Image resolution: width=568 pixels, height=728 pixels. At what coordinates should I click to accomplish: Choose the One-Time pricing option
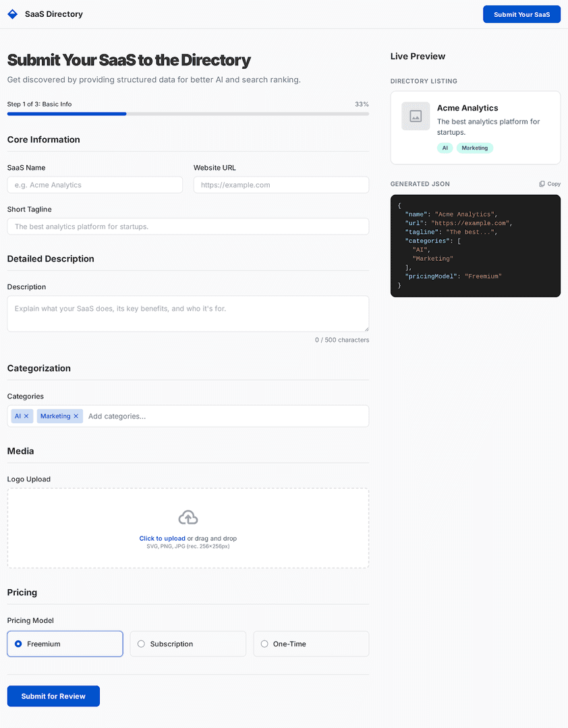(264, 644)
